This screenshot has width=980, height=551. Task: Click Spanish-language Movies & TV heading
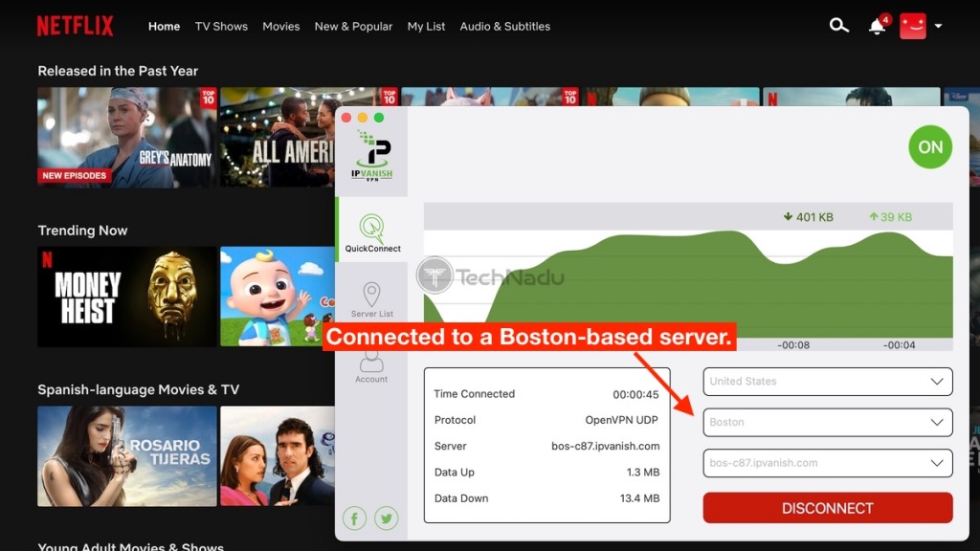138,389
